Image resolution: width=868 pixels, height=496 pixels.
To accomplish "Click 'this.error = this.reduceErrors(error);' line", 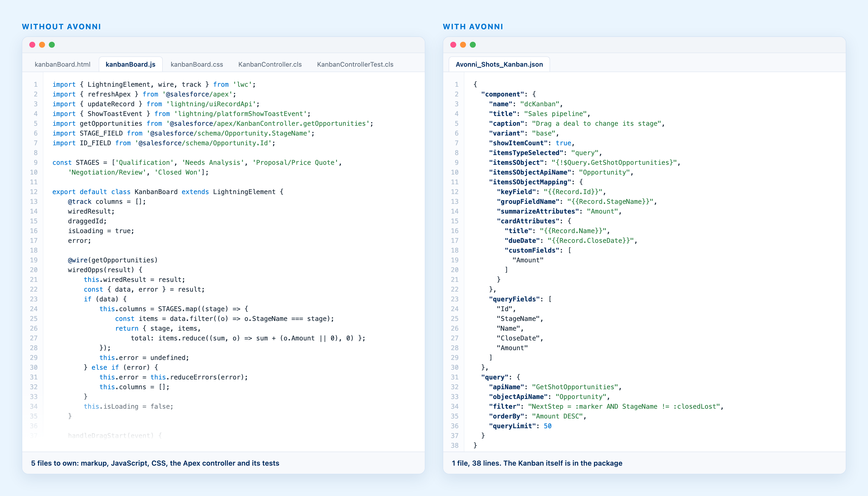I will point(174,377).
